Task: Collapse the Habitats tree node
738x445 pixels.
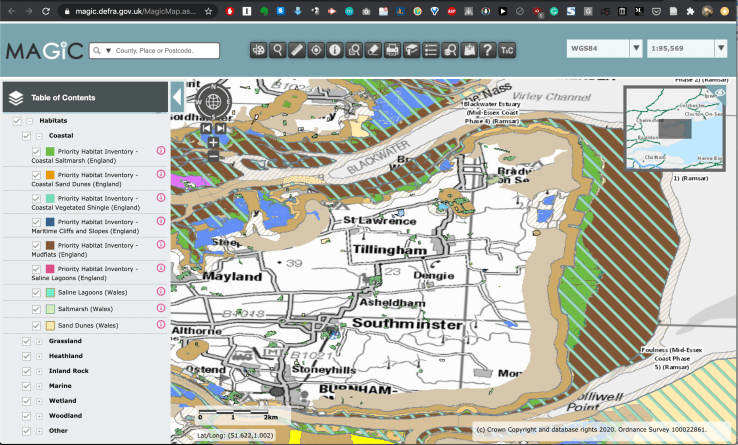Action: [x=30, y=121]
